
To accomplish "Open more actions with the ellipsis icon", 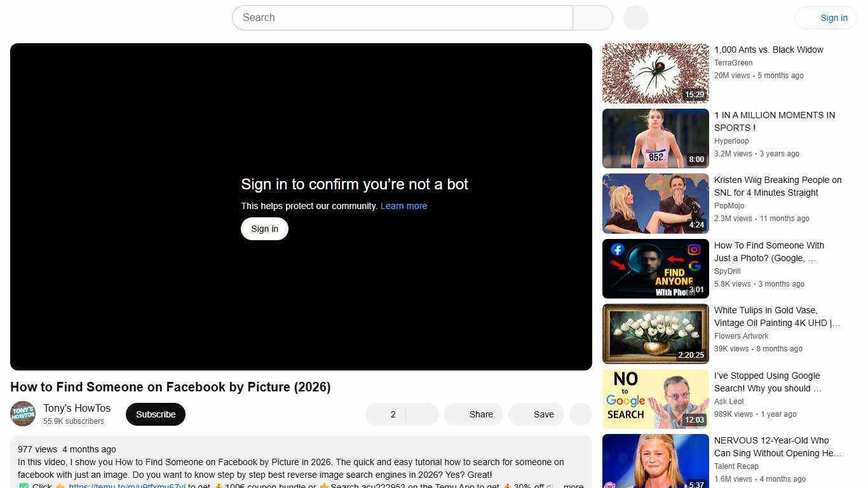I will [x=580, y=414].
